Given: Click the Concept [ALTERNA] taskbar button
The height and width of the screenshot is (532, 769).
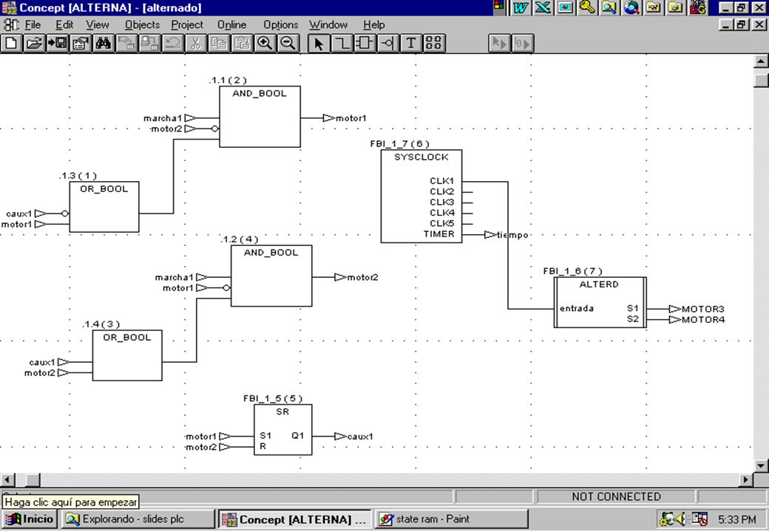Looking at the screenshot, I should [295, 519].
